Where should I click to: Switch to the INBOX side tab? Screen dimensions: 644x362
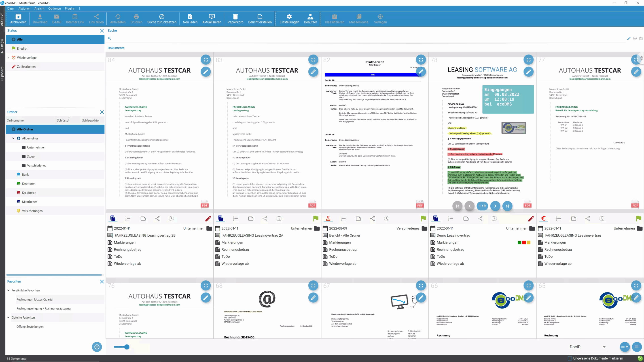[x=2, y=46]
